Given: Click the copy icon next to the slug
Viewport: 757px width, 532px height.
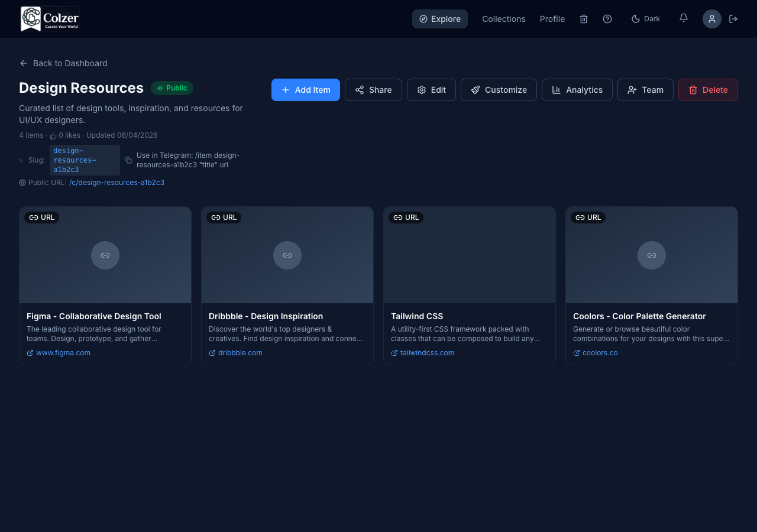Looking at the screenshot, I should click(x=128, y=160).
